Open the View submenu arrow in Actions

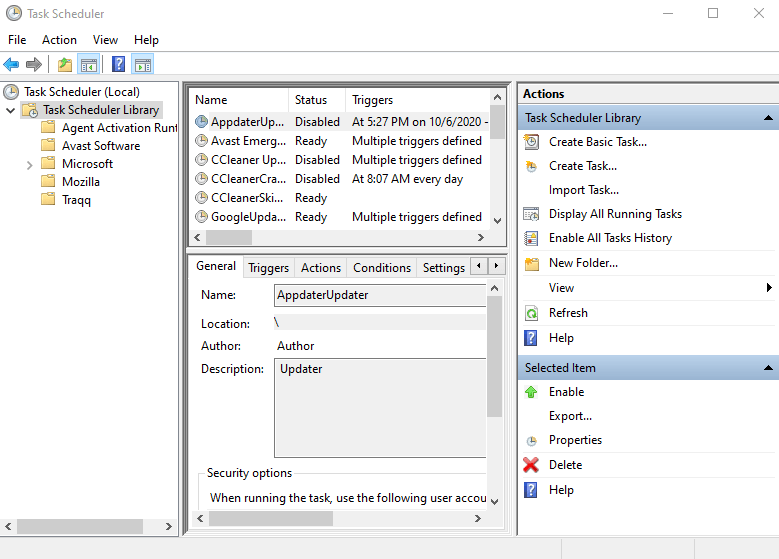click(x=769, y=288)
